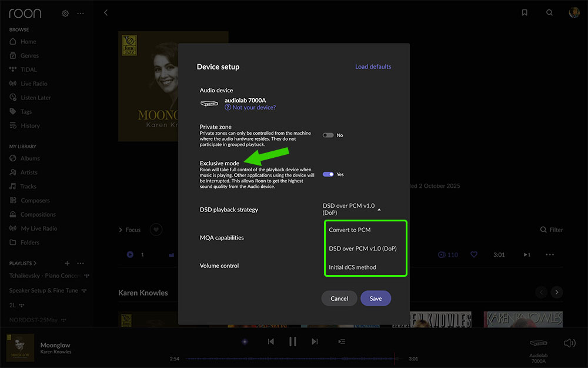Screen dimensions: 588x368
Task: Click the Load defaults link
Action: pos(373,67)
